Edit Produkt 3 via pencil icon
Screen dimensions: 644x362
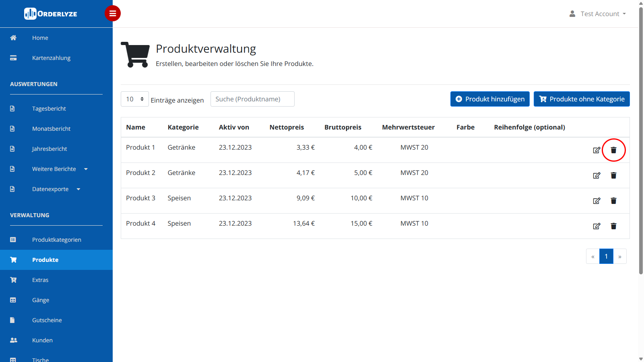597,201
